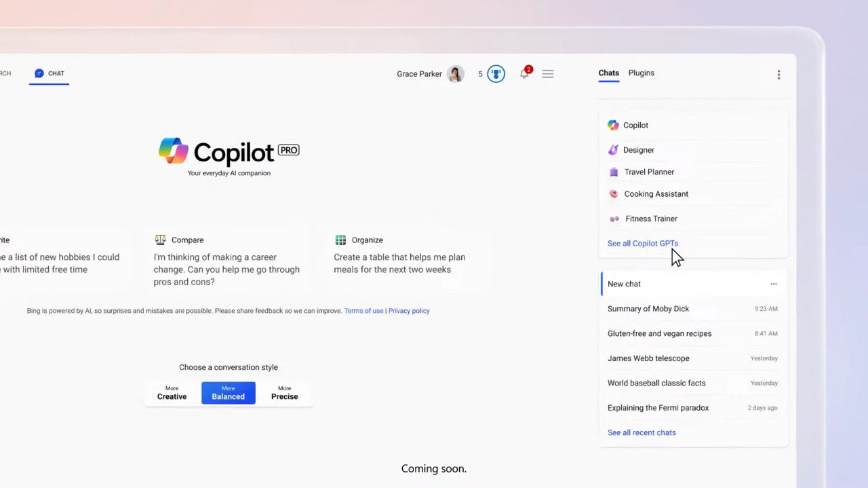Open the Designer GPT
Image resolution: width=868 pixels, height=488 pixels.
tap(638, 149)
